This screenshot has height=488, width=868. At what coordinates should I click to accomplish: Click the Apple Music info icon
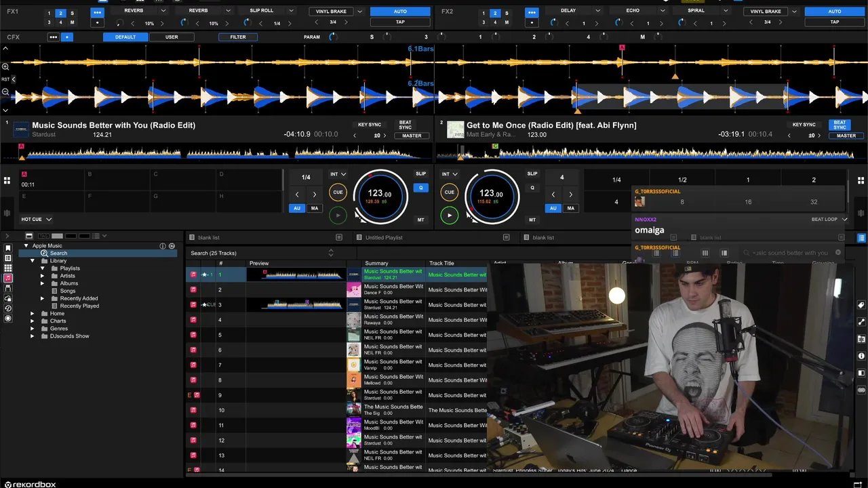[x=163, y=245]
